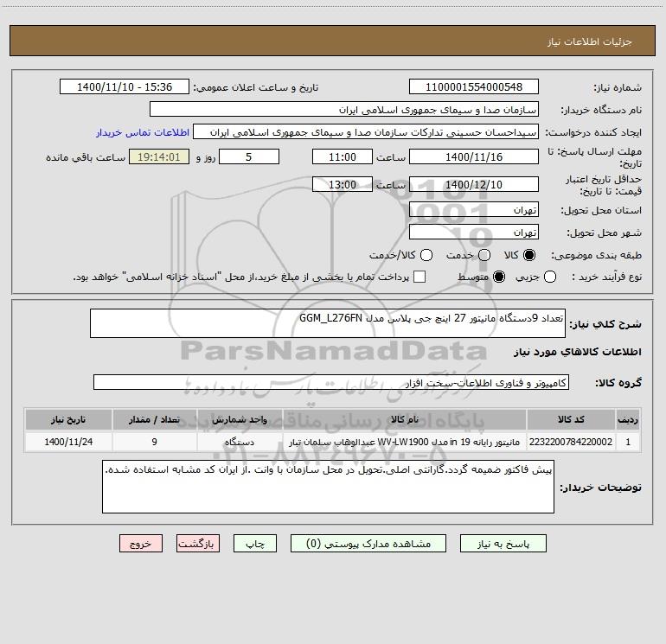666x644 pixels.
Task: Click the دستگاه unit cell
Action: click(x=240, y=442)
